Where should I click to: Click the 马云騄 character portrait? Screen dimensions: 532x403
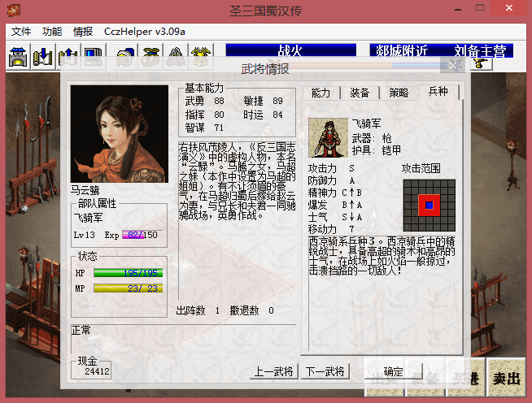point(120,134)
